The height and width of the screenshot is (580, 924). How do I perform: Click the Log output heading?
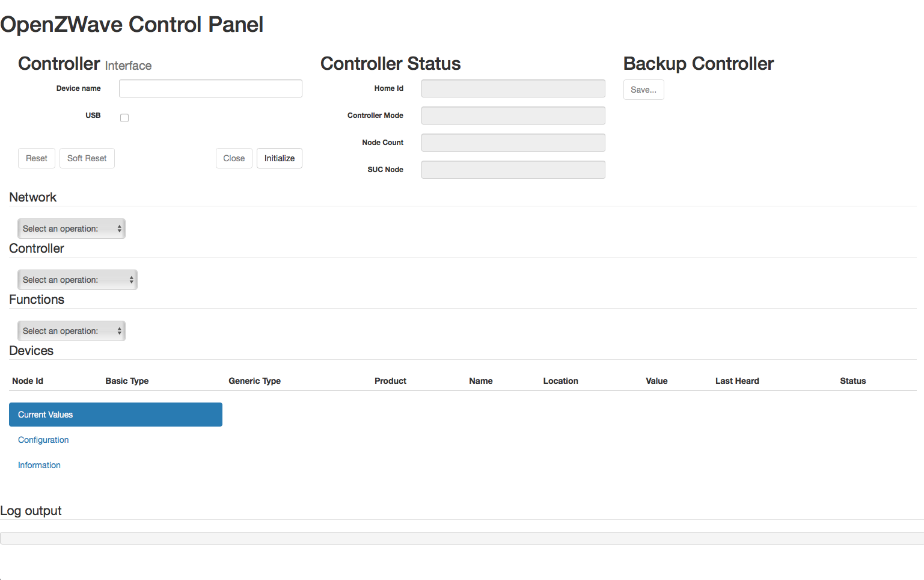(31, 511)
